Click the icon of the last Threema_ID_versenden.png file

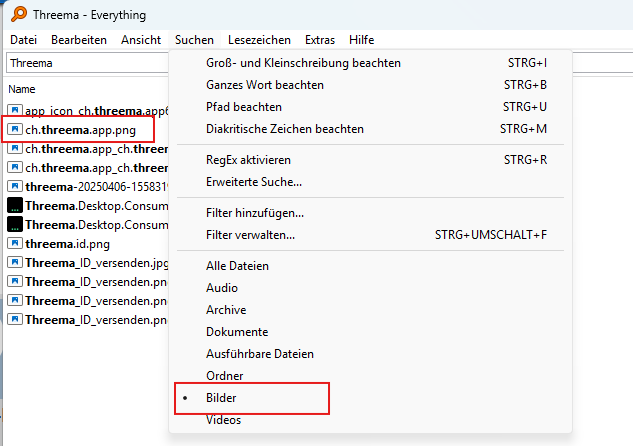click(x=15, y=319)
